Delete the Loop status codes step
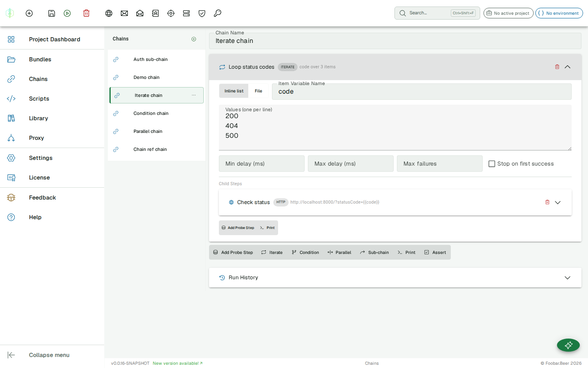The width and height of the screenshot is (588, 368). tap(557, 67)
